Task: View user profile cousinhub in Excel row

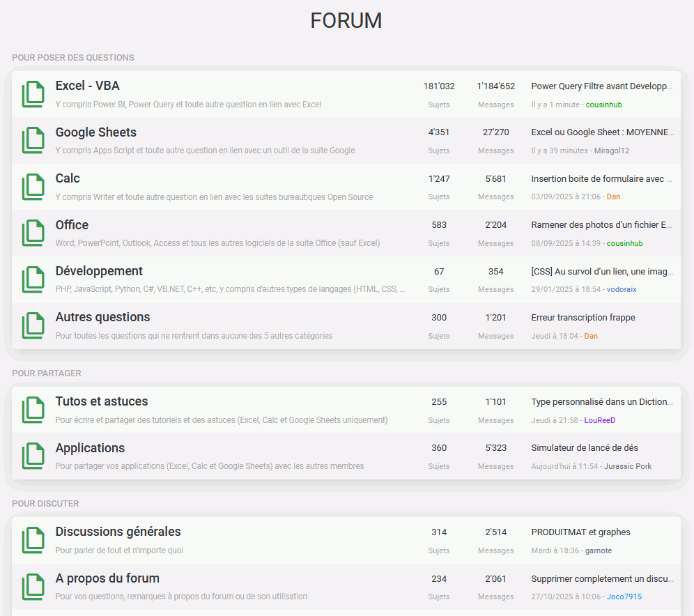Action: [603, 105]
